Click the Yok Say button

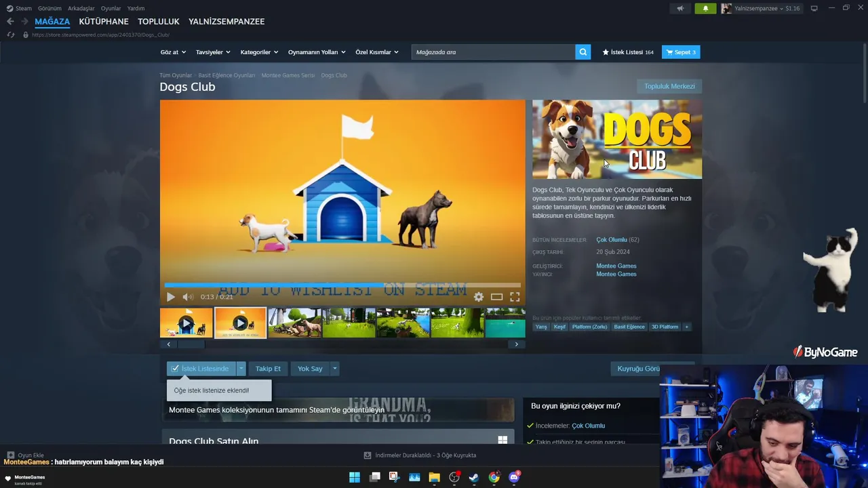pyautogui.click(x=310, y=369)
